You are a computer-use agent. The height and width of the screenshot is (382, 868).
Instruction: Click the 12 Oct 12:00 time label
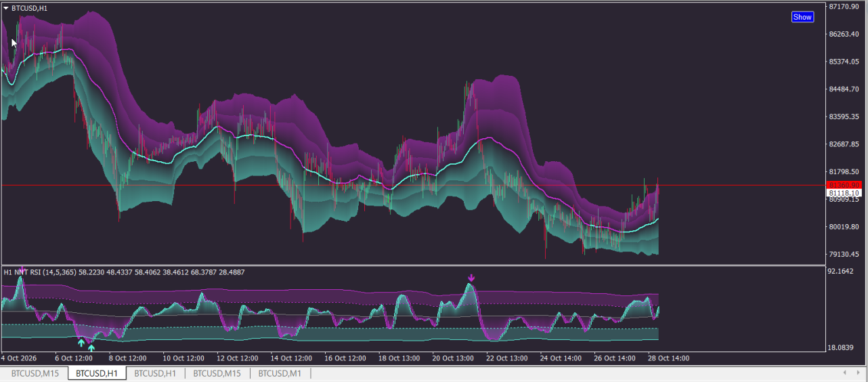(238, 358)
